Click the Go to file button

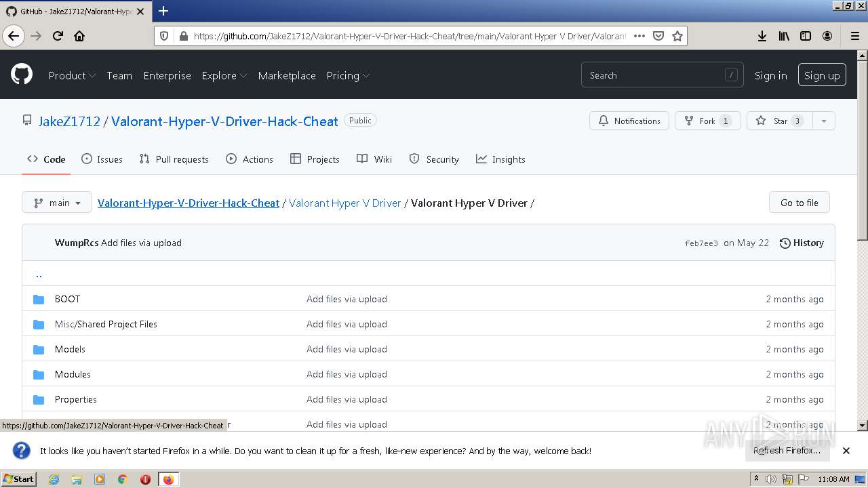(799, 203)
